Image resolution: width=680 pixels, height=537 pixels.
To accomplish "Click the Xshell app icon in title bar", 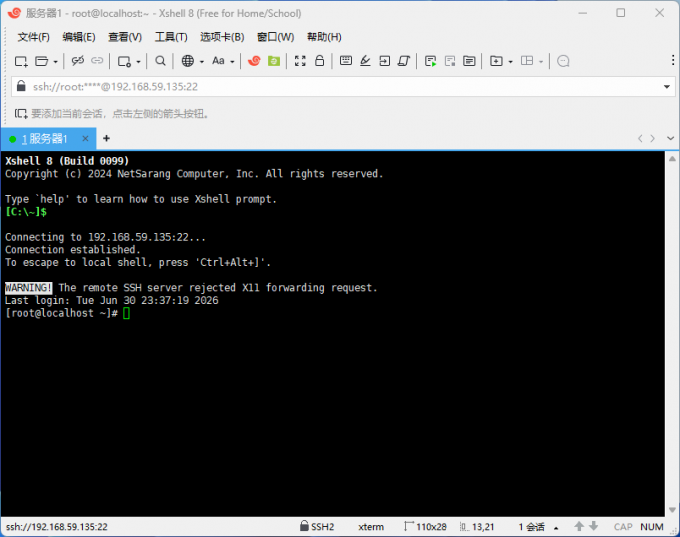I will (14, 13).
